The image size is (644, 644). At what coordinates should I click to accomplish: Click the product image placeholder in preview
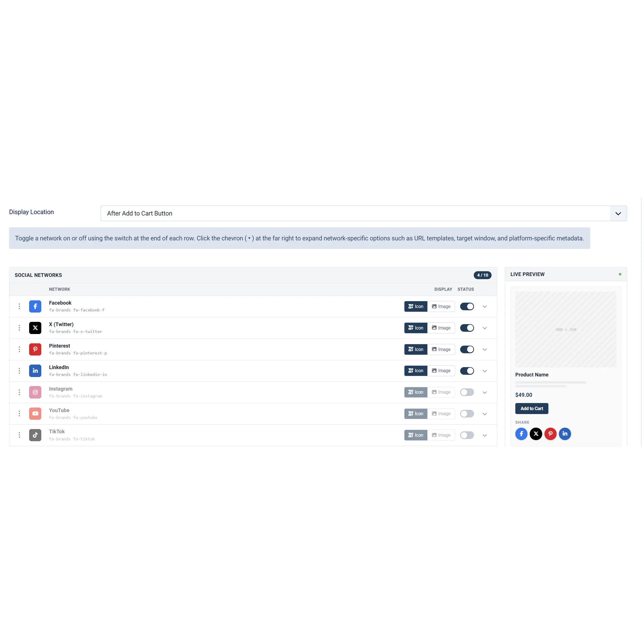coord(566,329)
